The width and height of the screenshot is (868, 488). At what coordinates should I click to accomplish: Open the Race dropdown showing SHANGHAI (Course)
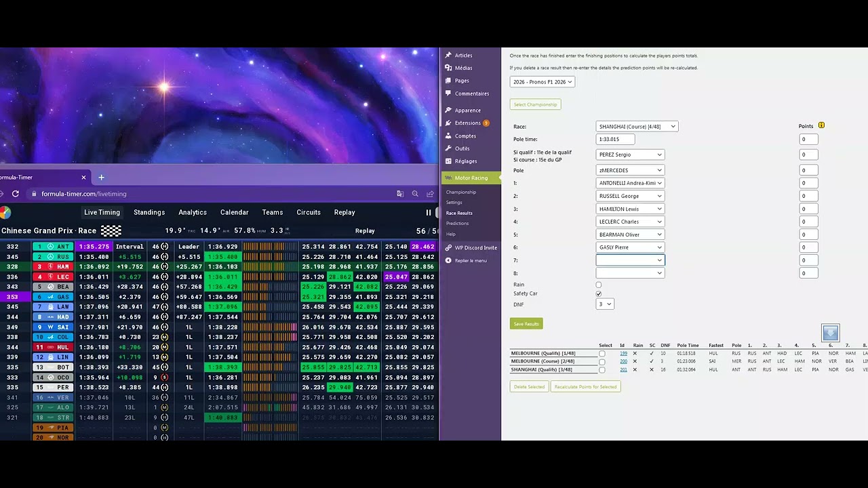coord(637,127)
